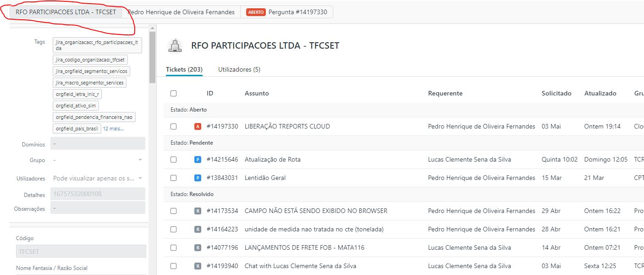Open the Grupo dropdown
The width and height of the screenshot is (644, 275).
(98, 160)
